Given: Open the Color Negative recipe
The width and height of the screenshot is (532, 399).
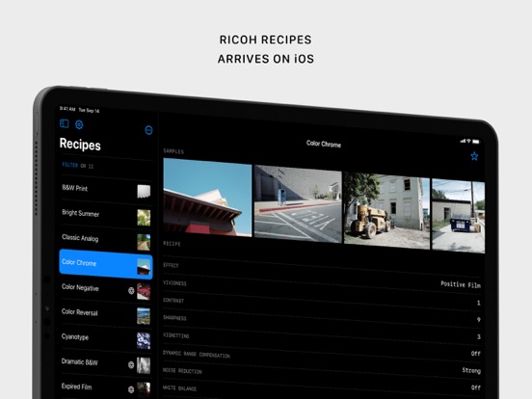Looking at the screenshot, I should point(106,289).
